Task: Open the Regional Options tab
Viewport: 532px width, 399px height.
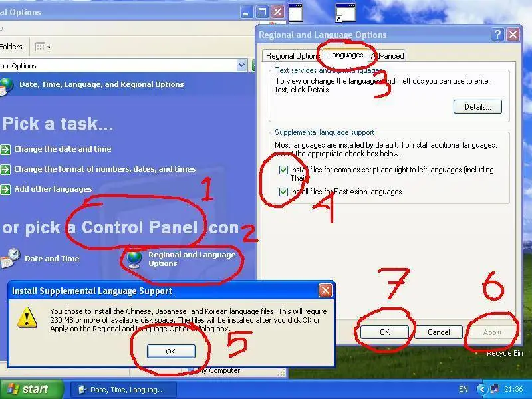Action: pyautogui.click(x=291, y=56)
